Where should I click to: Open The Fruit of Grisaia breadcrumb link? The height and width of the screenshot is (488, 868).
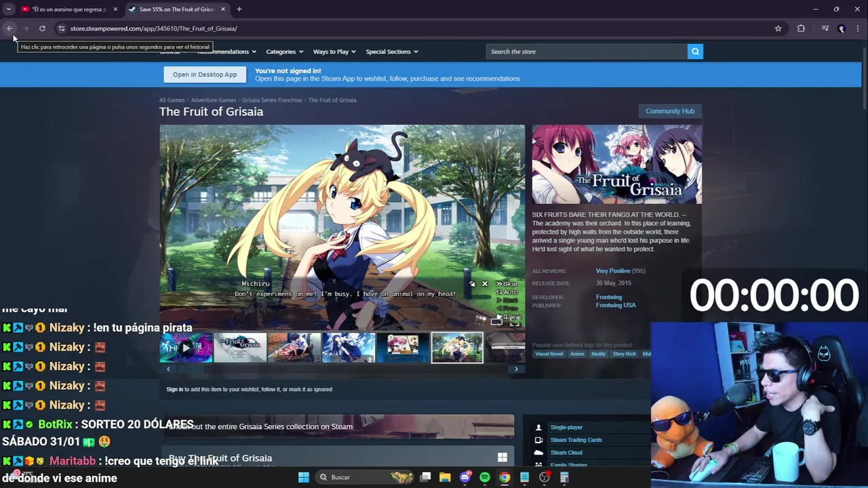pyautogui.click(x=332, y=100)
